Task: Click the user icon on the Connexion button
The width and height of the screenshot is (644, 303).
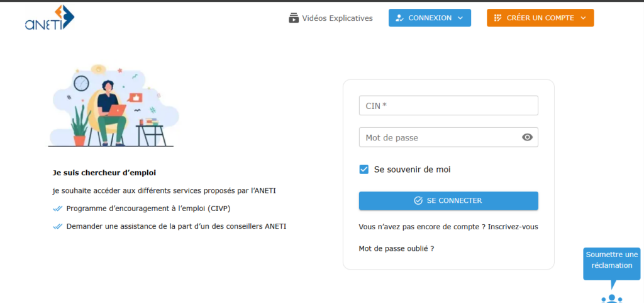Action: point(399,18)
